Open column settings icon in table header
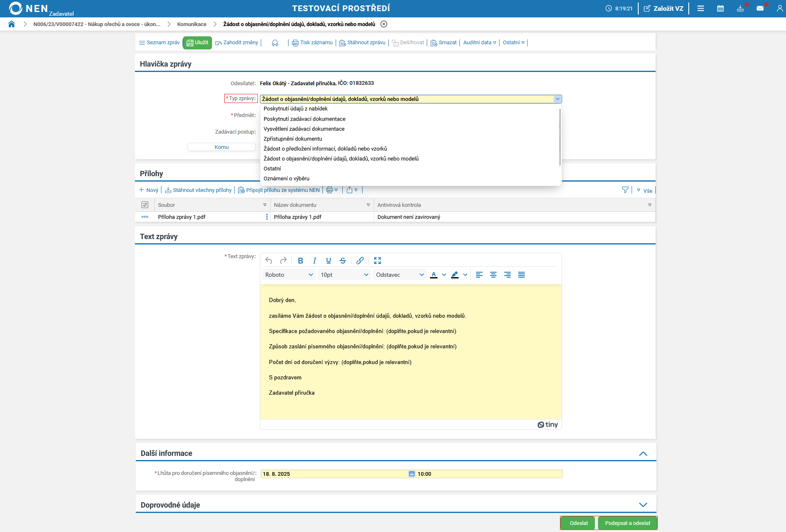 tap(145, 205)
